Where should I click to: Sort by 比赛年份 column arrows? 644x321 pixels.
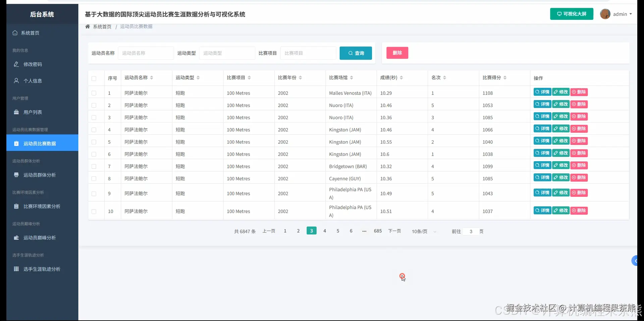(x=301, y=78)
